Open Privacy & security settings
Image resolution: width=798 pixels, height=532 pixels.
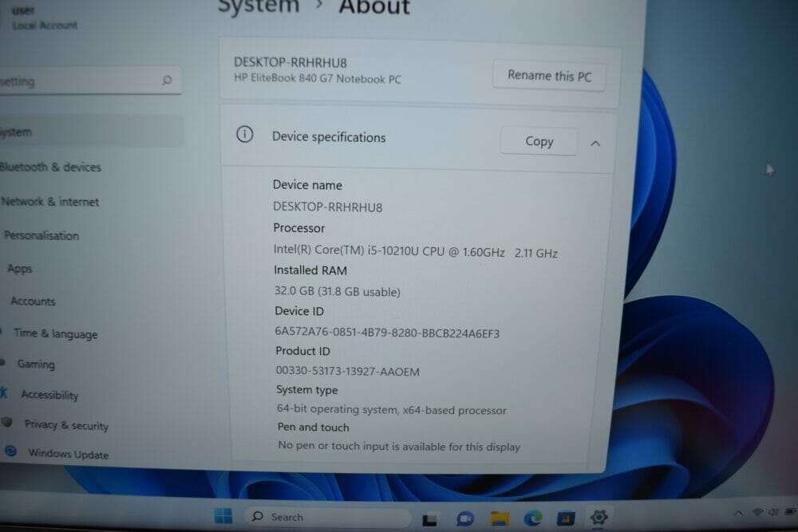pyautogui.click(x=66, y=424)
